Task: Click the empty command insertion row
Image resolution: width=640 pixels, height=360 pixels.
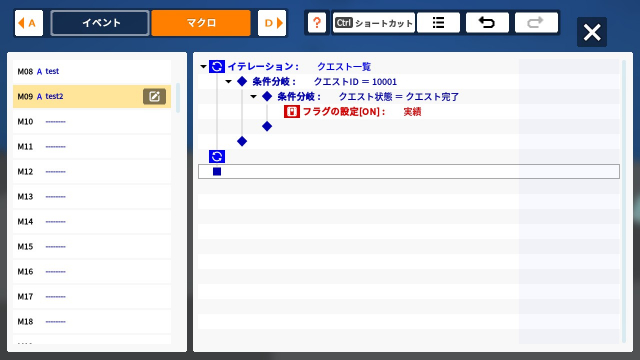Action: pyautogui.click(x=409, y=171)
